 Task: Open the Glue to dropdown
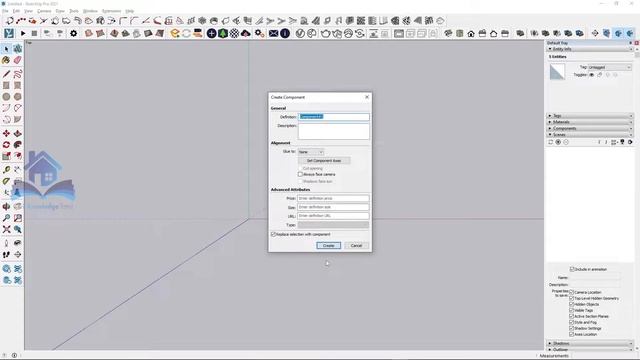point(311,152)
